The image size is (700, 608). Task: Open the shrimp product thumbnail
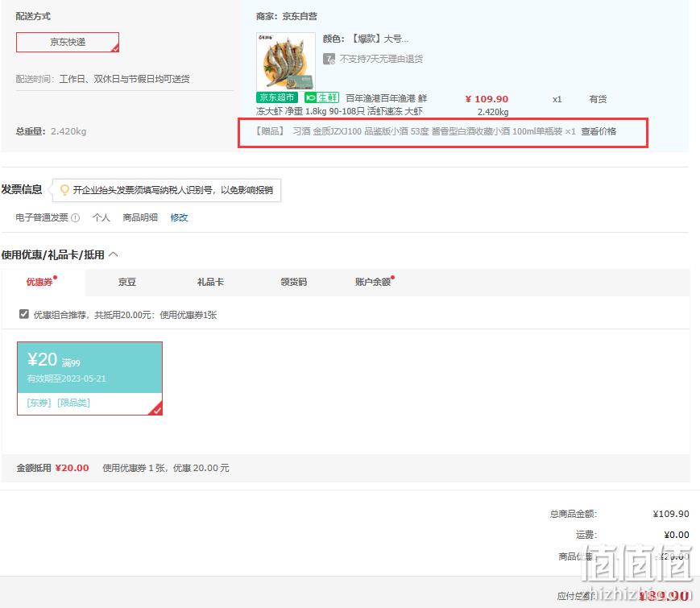[x=286, y=61]
